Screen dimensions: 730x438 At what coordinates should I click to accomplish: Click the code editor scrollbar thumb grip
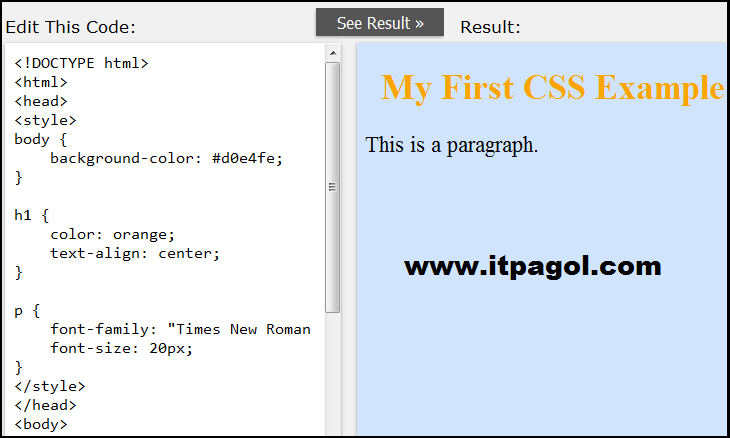coord(332,187)
